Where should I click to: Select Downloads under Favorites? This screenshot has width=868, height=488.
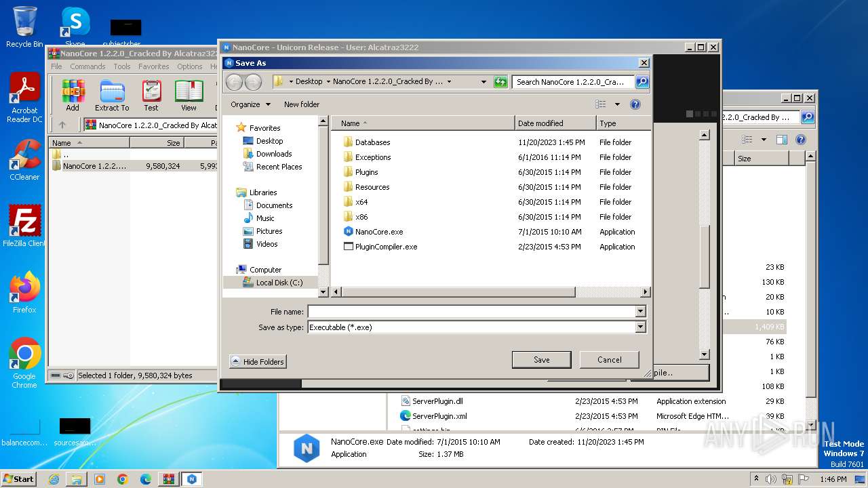274,154
